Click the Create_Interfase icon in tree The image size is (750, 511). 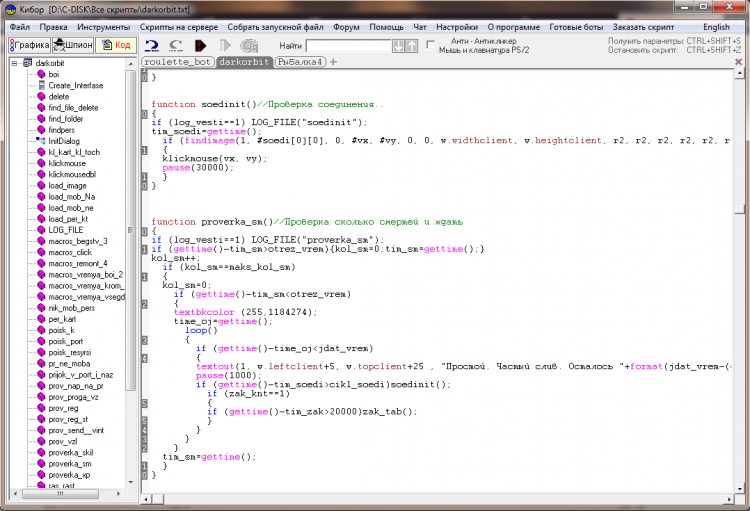42,85
